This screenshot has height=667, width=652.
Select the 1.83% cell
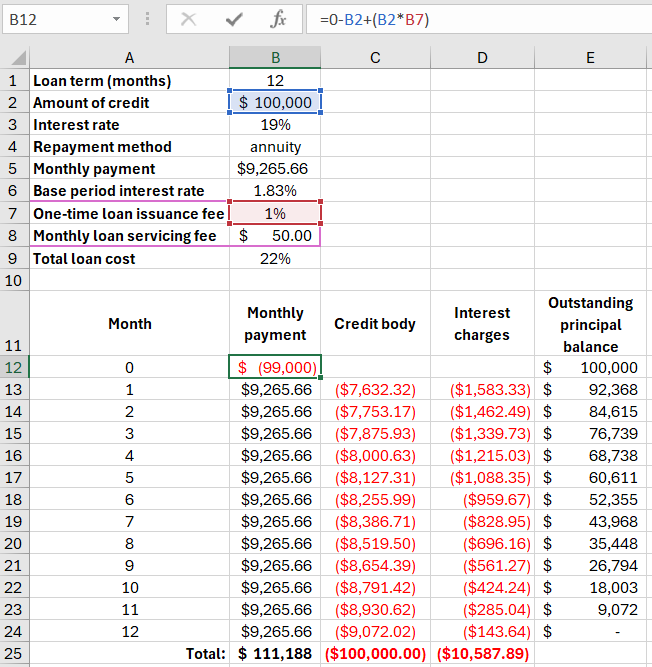pyautogui.click(x=275, y=191)
